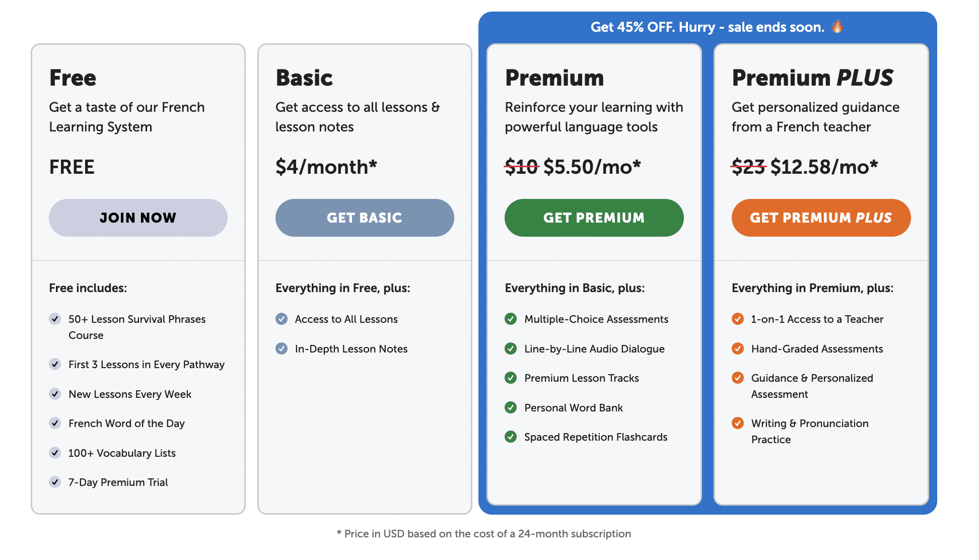The height and width of the screenshot is (560, 979).
Task: Click orange checkmark beside Hand-Graded Assessments
Action: (x=738, y=348)
